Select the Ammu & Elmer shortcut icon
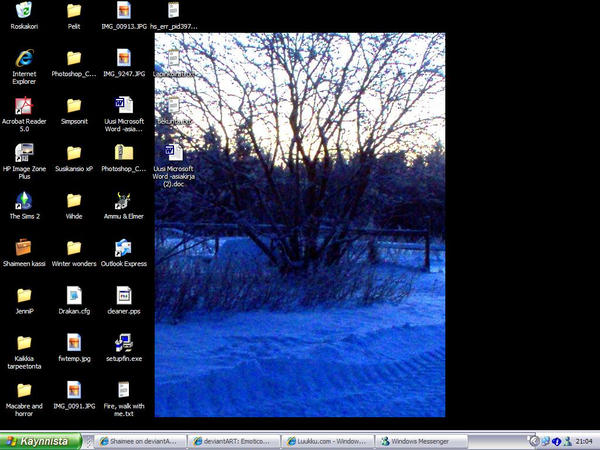 coord(124,205)
